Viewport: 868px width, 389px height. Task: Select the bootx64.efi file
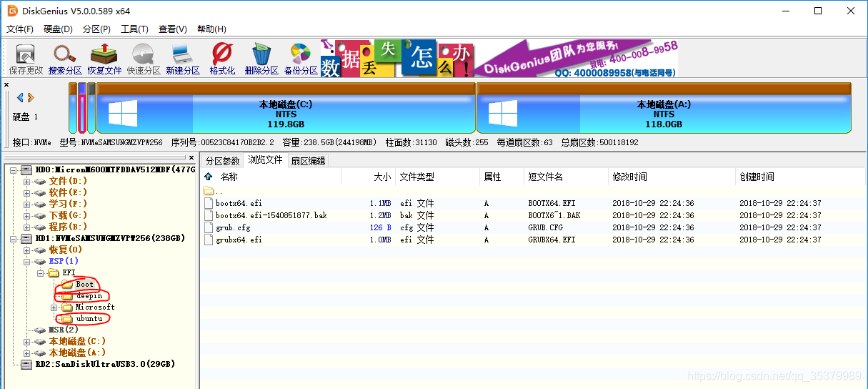click(x=239, y=203)
